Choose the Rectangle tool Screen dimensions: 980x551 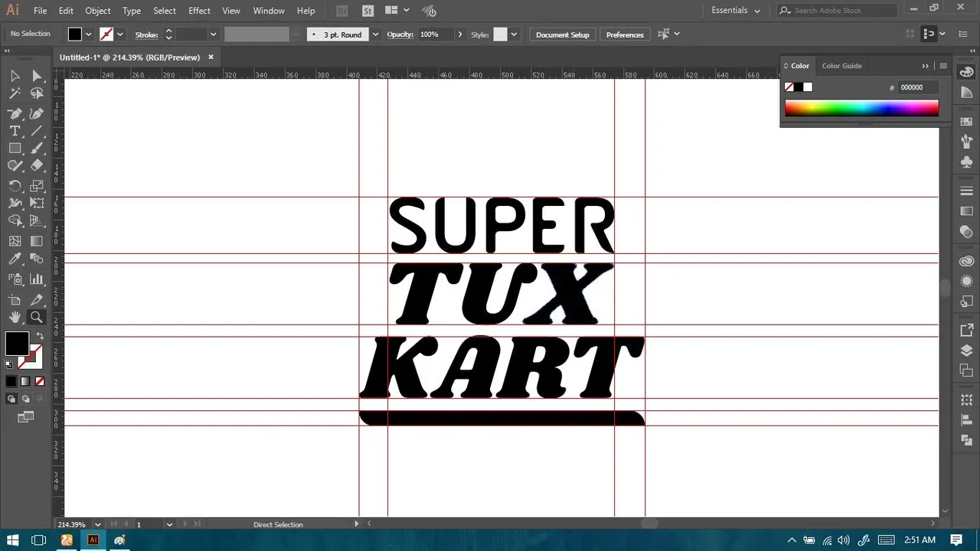point(15,148)
